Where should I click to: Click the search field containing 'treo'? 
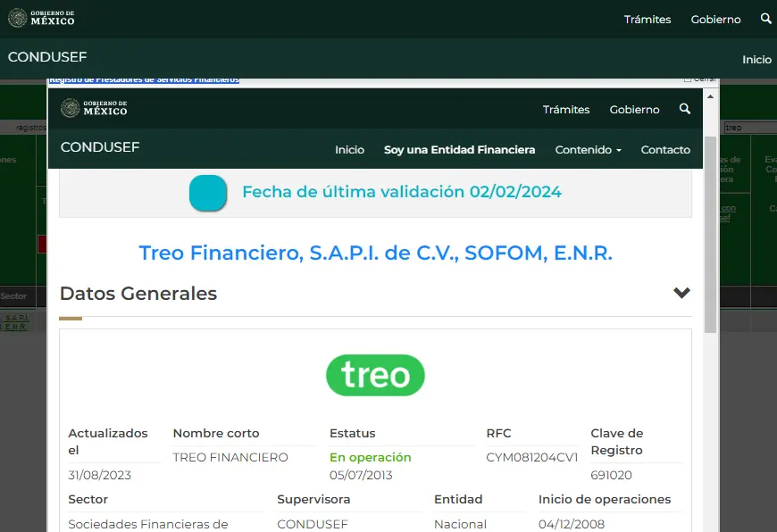point(748,128)
